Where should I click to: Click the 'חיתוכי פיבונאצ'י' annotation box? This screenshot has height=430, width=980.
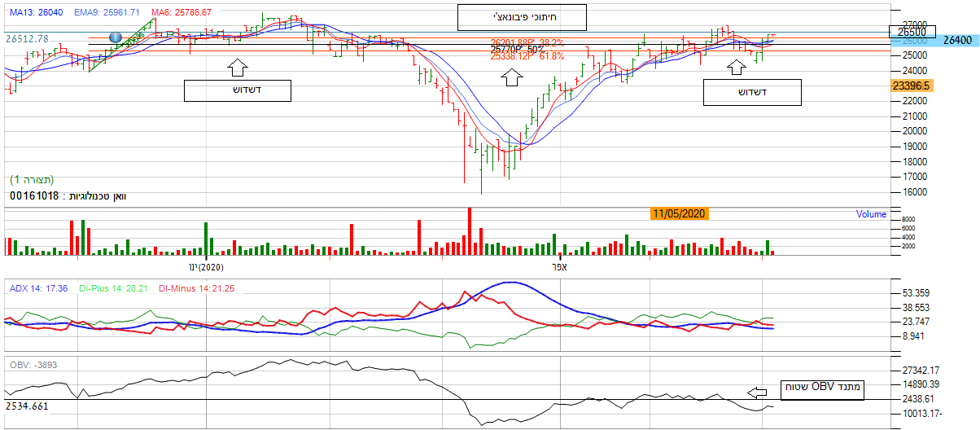point(522,16)
